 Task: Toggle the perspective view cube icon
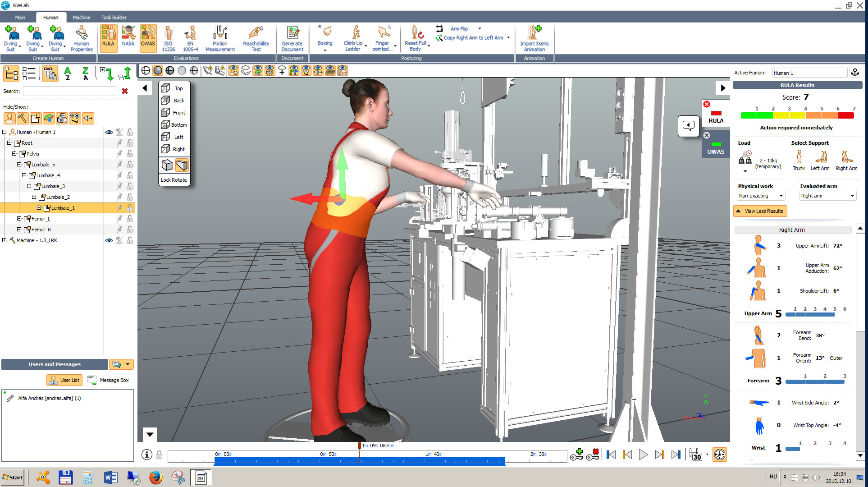pyautogui.click(x=182, y=165)
